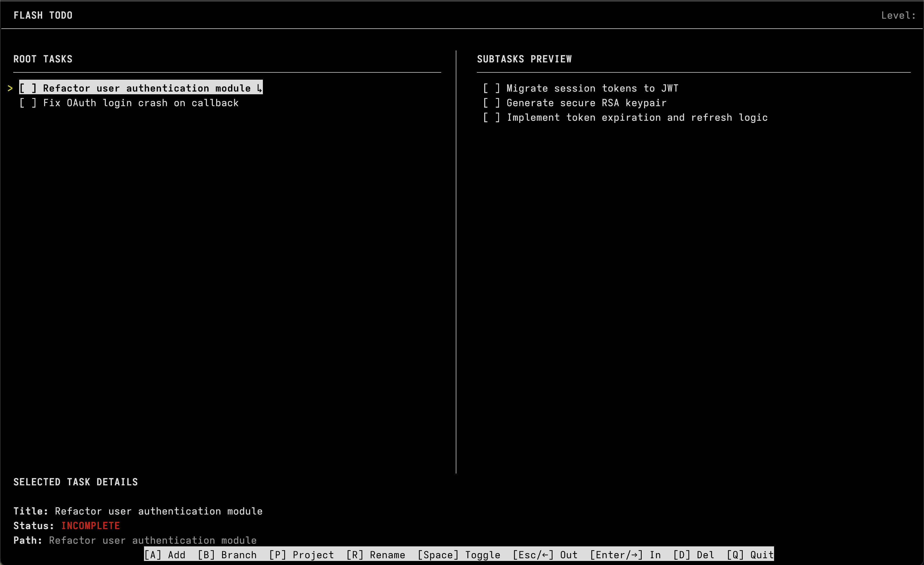
Task: Click the [D] Del shortcut
Action: (694, 554)
